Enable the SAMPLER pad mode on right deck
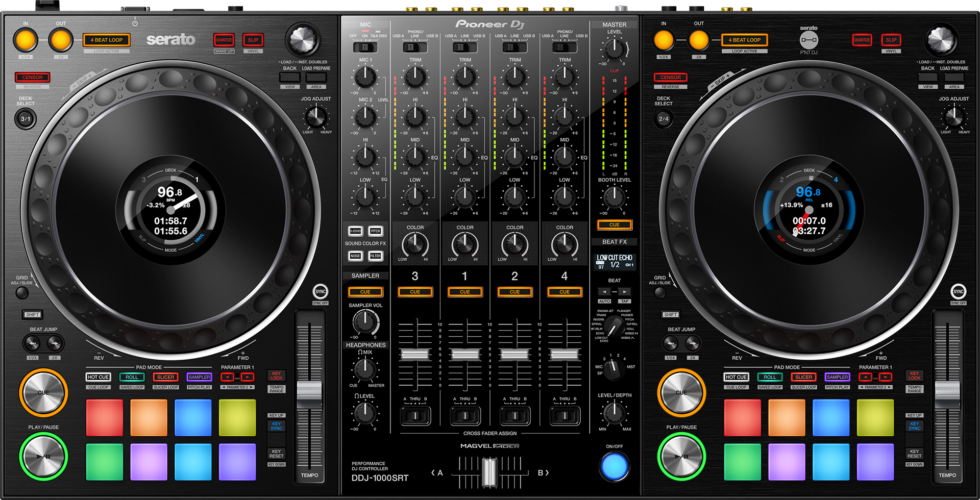 837,377
